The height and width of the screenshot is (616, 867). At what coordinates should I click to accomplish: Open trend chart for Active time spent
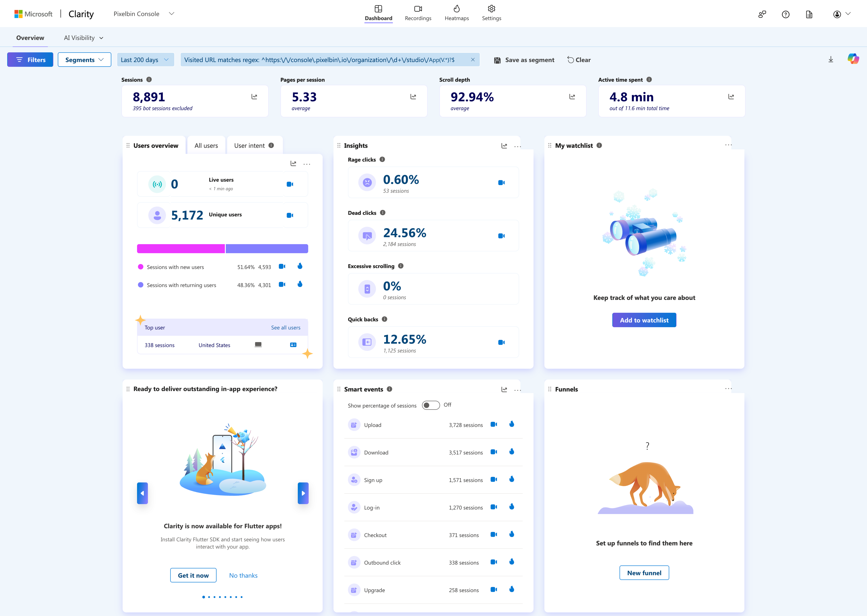731,97
